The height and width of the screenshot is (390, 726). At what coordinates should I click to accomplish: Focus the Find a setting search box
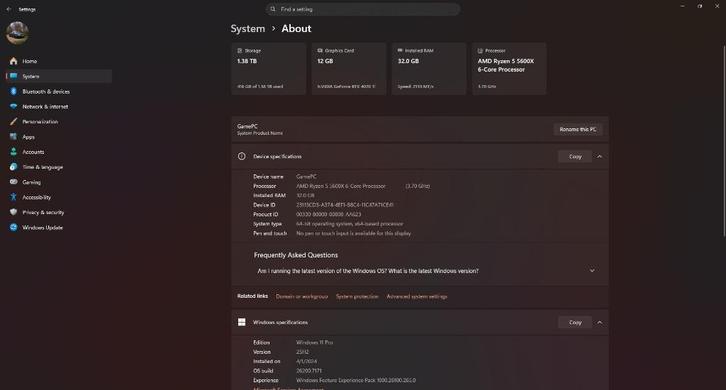tap(363, 9)
